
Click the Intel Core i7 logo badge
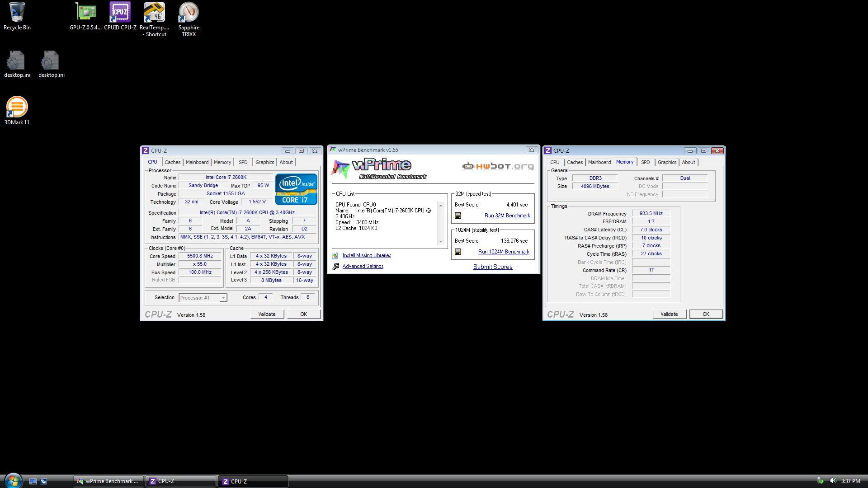(296, 189)
